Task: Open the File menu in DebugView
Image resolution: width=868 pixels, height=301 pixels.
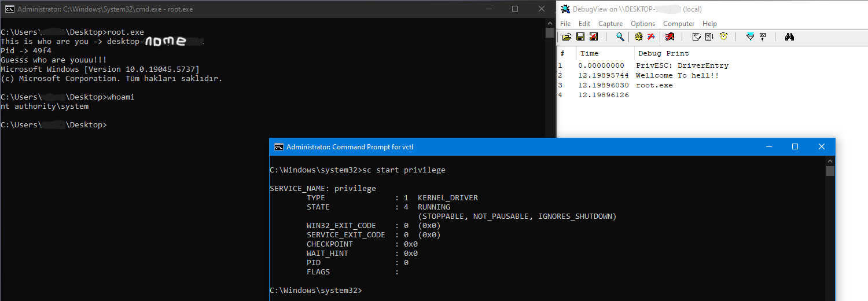Action: pyautogui.click(x=565, y=24)
